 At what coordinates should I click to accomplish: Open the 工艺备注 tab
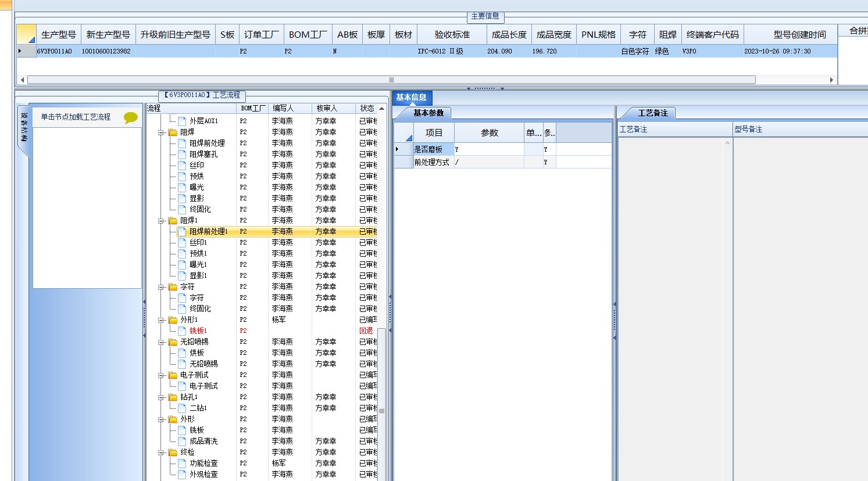point(653,113)
